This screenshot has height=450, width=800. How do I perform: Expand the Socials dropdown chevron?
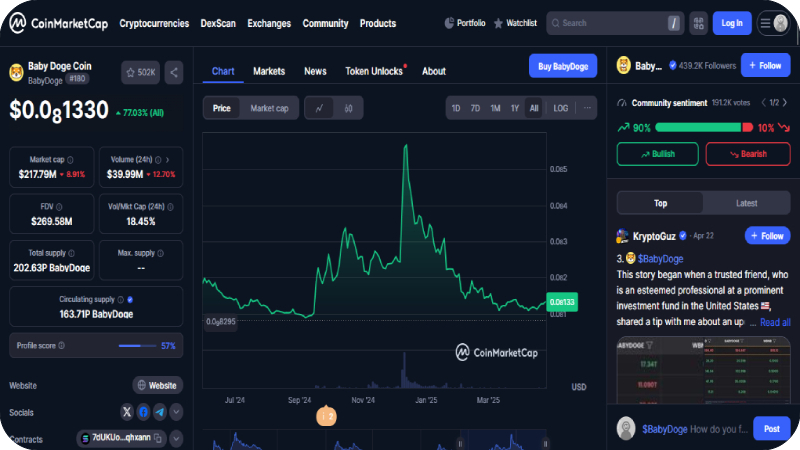point(177,412)
